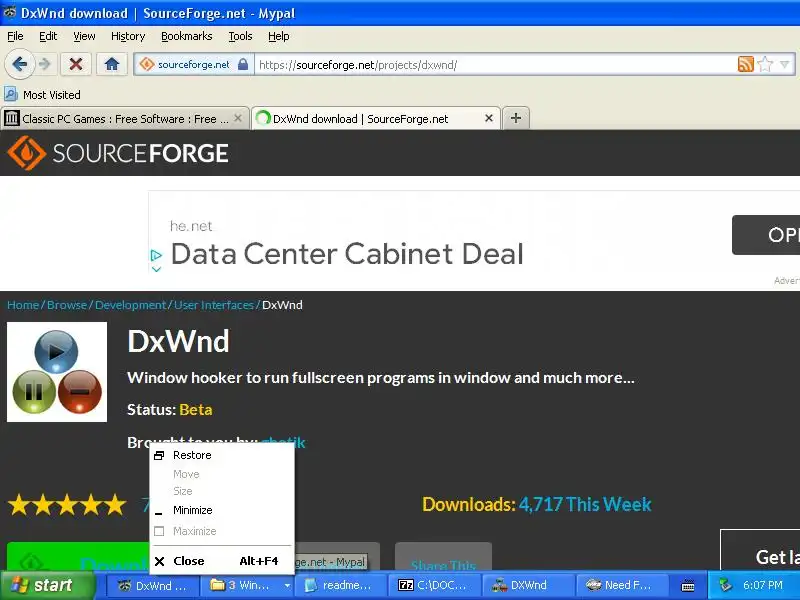This screenshot has height=600, width=800.
Task: Click the Home breadcrumb link
Action: coord(23,305)
